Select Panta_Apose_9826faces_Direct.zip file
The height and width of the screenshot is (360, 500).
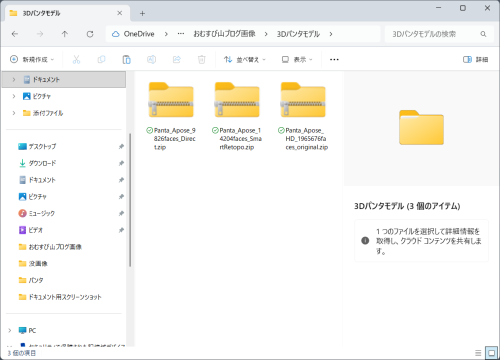(x=171, y=116)
